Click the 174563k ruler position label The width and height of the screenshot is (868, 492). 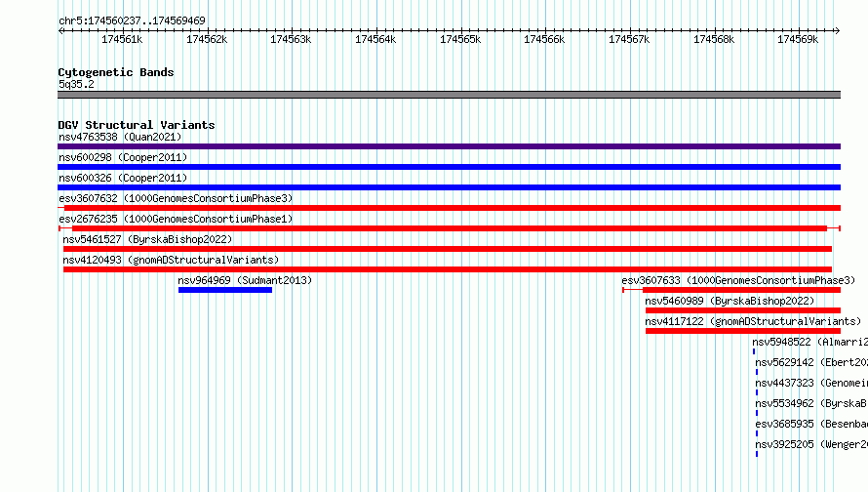click(x=291, y=39)
